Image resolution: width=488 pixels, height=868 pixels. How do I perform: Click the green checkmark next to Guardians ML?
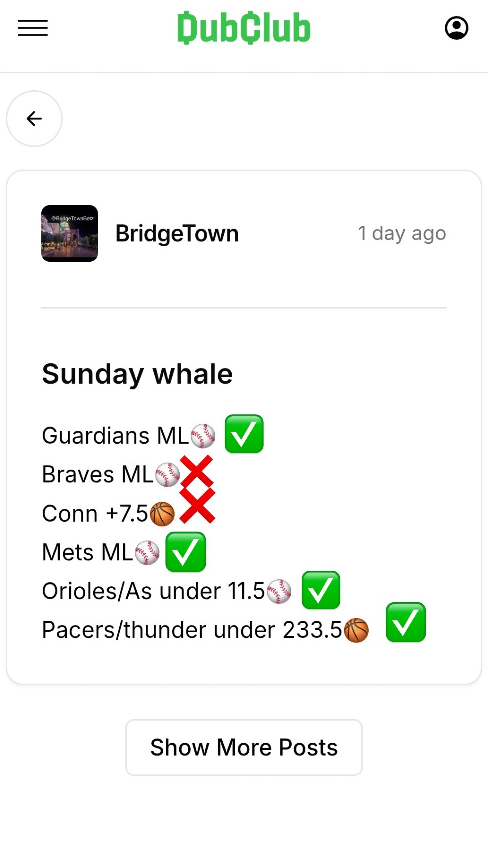click(244, 434)
